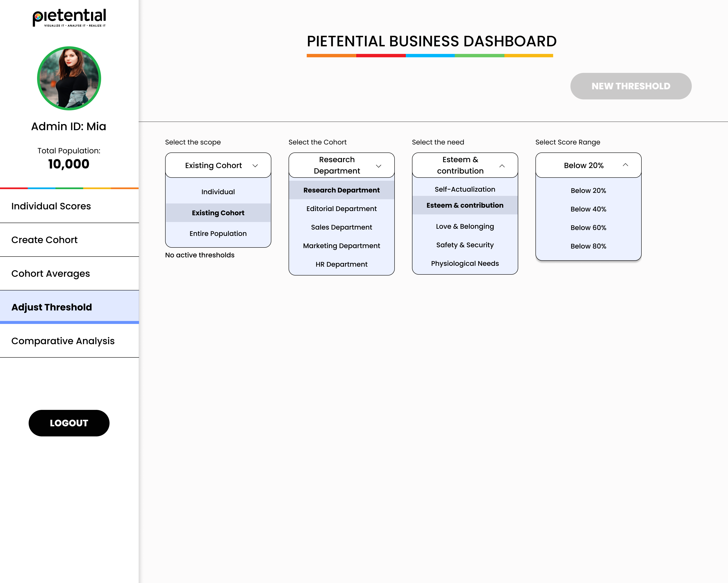The image size is (728, 583).
Task: Go to Create Cohort
Action: coord(69,240)
